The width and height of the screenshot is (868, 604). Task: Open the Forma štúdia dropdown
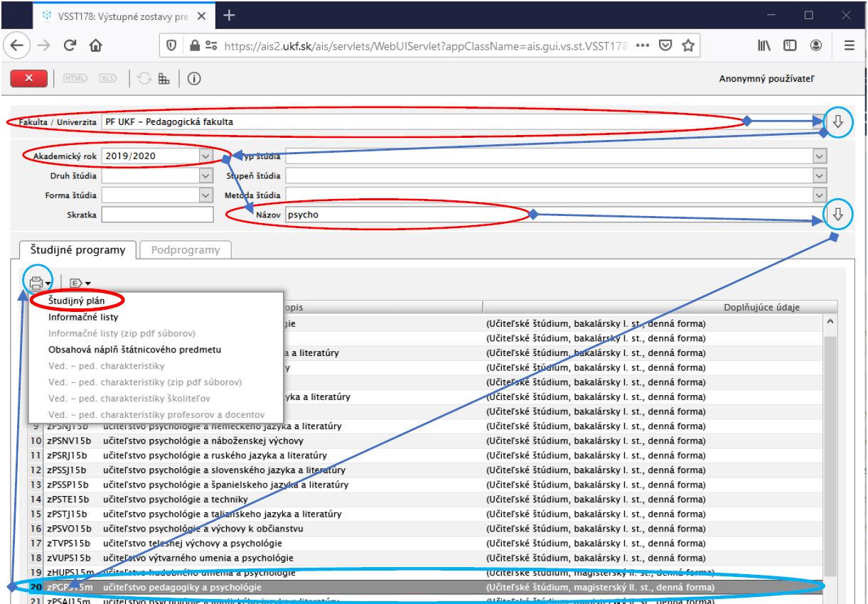206,195
